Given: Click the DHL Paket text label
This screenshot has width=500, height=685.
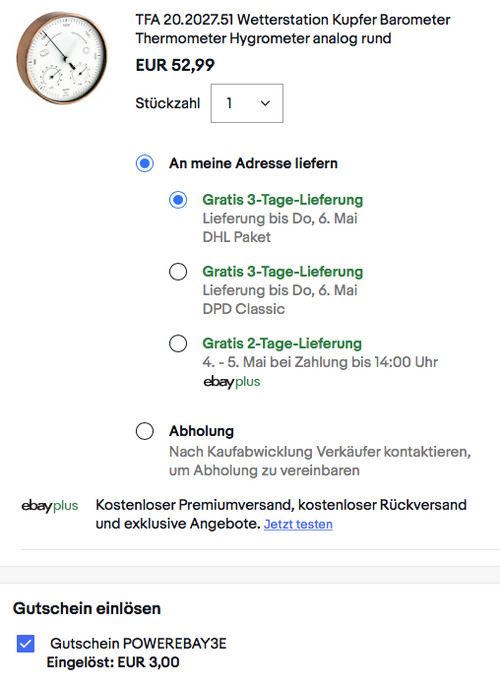Looking at the screenshot, I should tap(236, 237).
